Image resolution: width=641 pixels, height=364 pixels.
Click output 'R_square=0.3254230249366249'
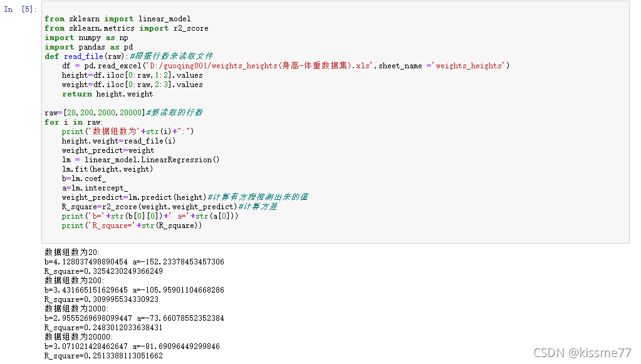tap(103, 271)
